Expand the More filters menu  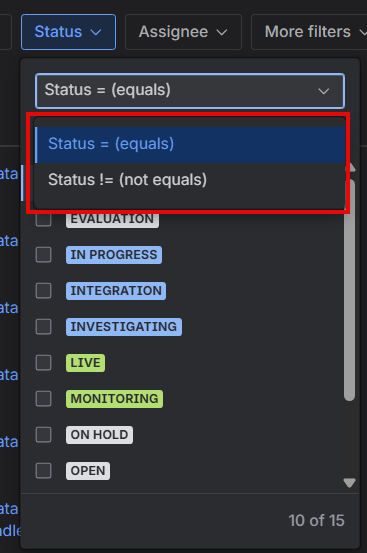coord(310,32)
